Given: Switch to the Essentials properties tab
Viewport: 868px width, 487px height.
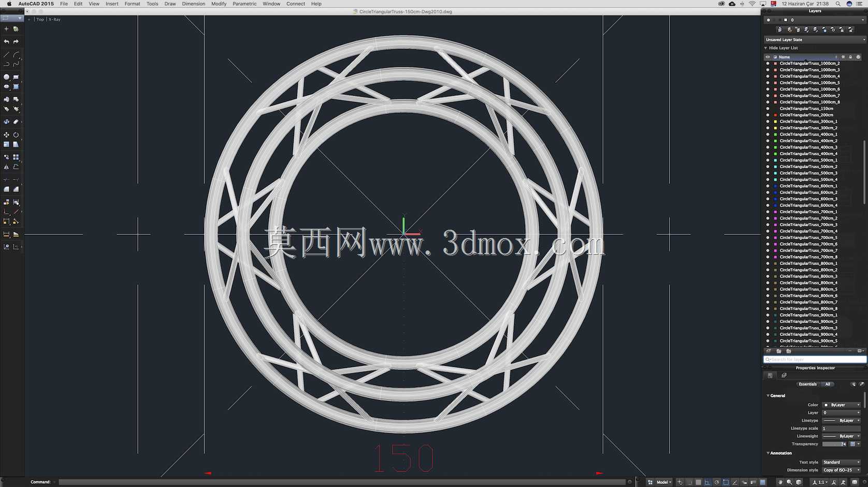Looking at the screenshot, I should (807, 384).
